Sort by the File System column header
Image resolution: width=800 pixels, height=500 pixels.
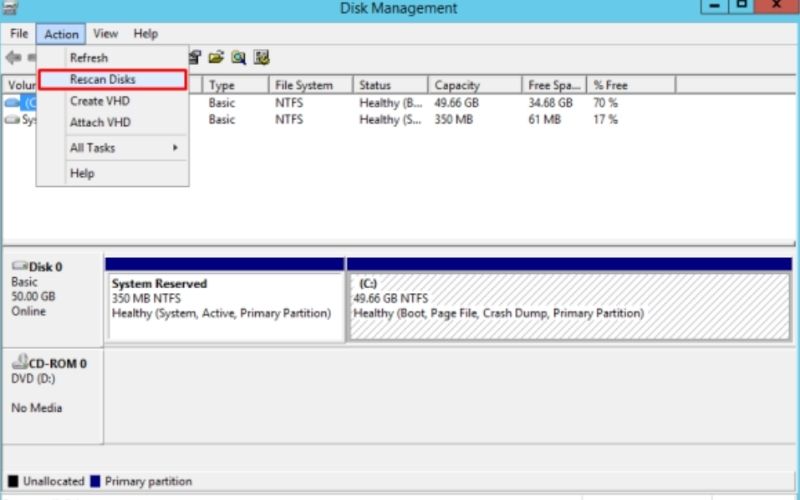pos(311,85)
